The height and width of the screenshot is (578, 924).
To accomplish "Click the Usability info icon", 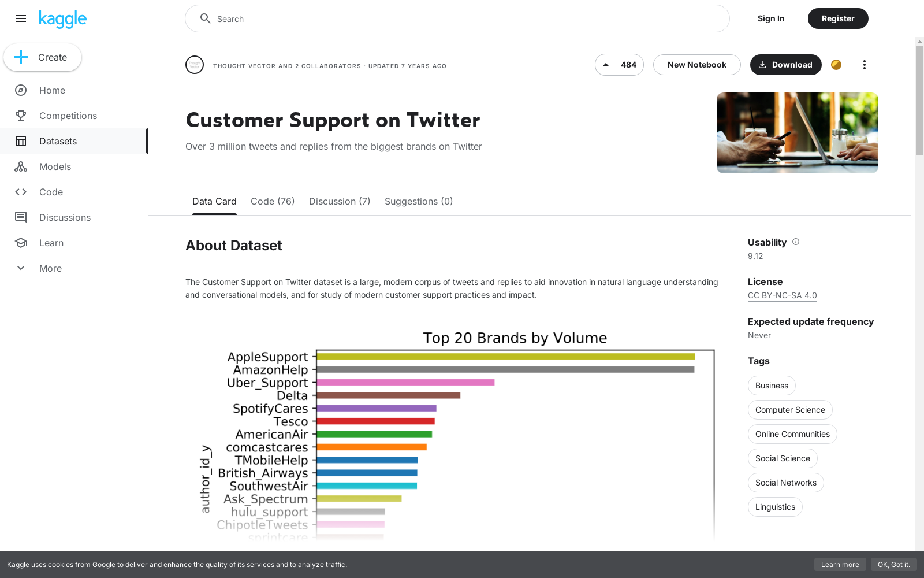I will tap(796, 242).
